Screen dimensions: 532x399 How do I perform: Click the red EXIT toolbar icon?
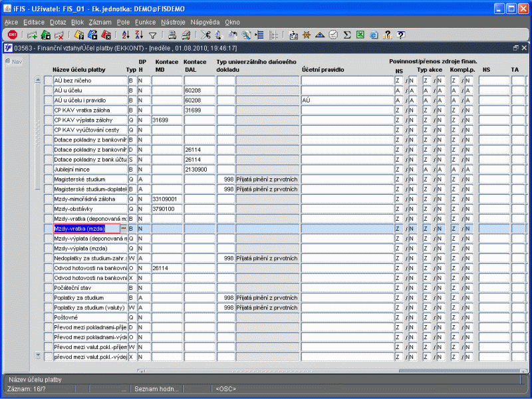coord(13,35)
